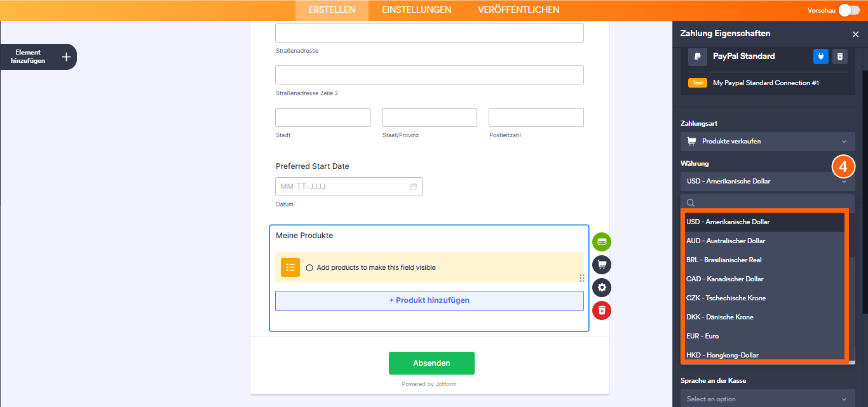Image resolution: width=868 pixels, height=407 pixels.
Task: Switch to the EINSTELLUNGEN tab
Action: (416, 10)
